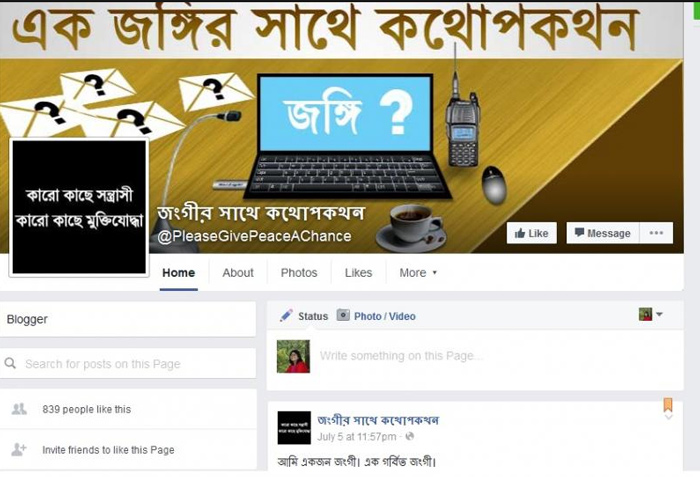The width and height of the screenshot is (700, 477).
Task: Click the 839 people like this icon
Action: click(x=19, y=409)
